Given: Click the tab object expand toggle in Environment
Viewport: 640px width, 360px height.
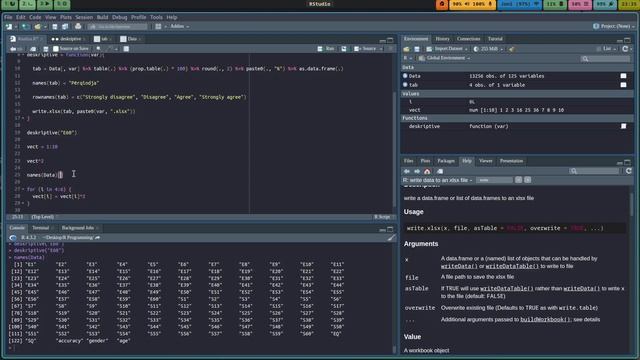Looking at the screenshot, I should click(405, 85).
